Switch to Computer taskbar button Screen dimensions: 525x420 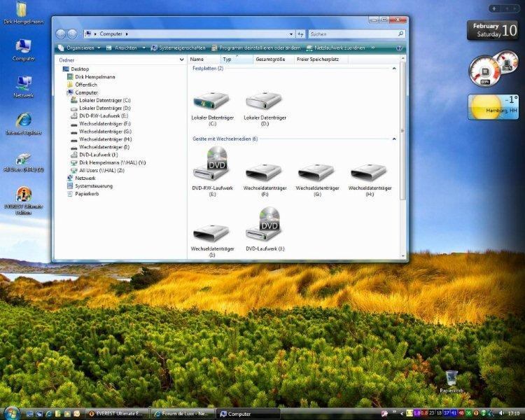(x=248, y=414)
